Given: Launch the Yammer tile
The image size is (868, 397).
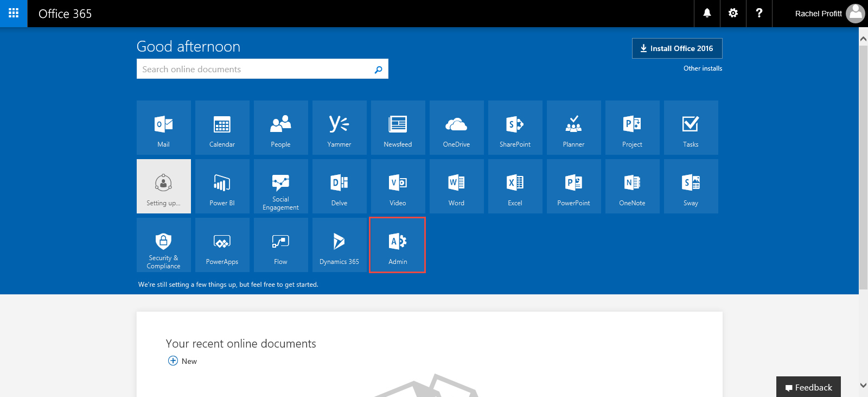Looking at the screenshot, I should (x=340, y=128).
